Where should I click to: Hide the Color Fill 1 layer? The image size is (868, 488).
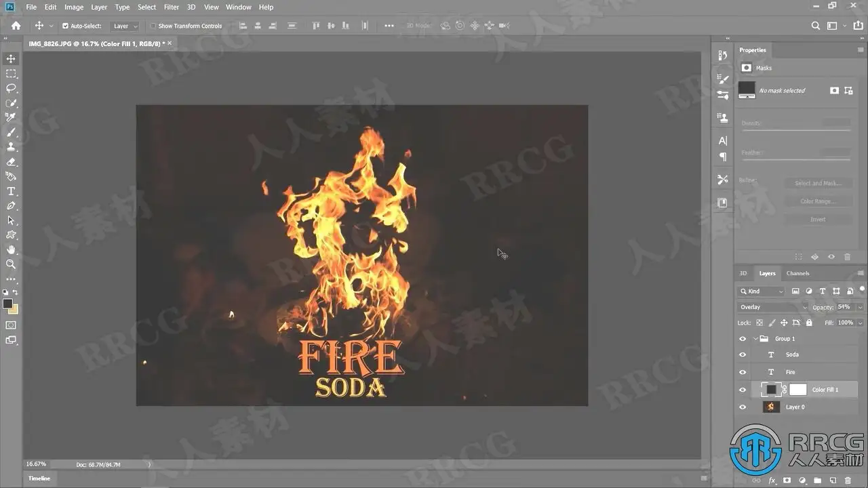[x=743, y=390]
